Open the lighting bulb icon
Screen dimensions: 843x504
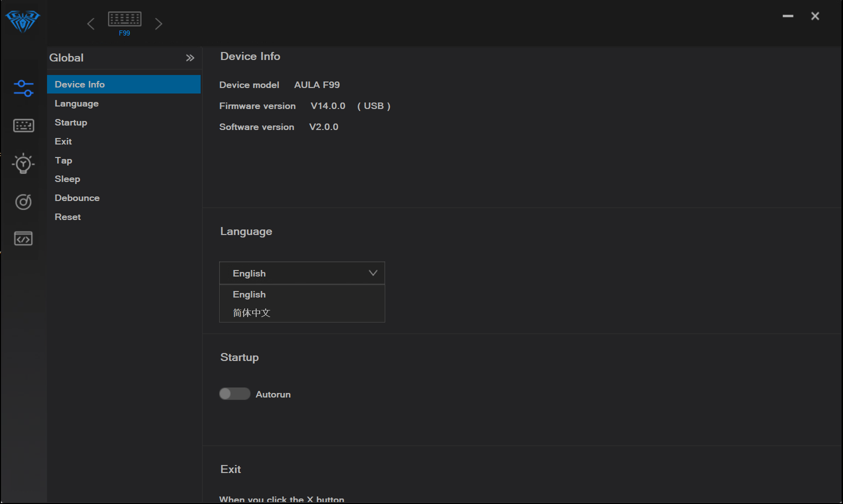point(24,163)
